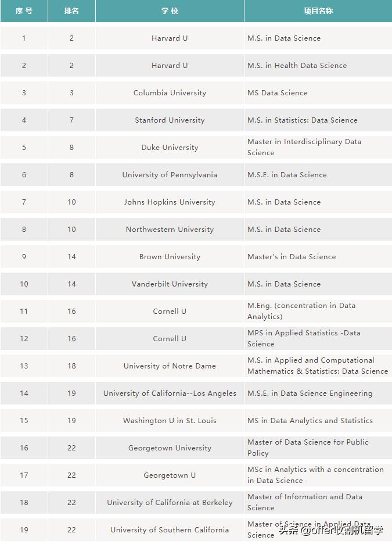Click the 项目名称 column header
Screen dimensions: 392x544
click(318, 11)
